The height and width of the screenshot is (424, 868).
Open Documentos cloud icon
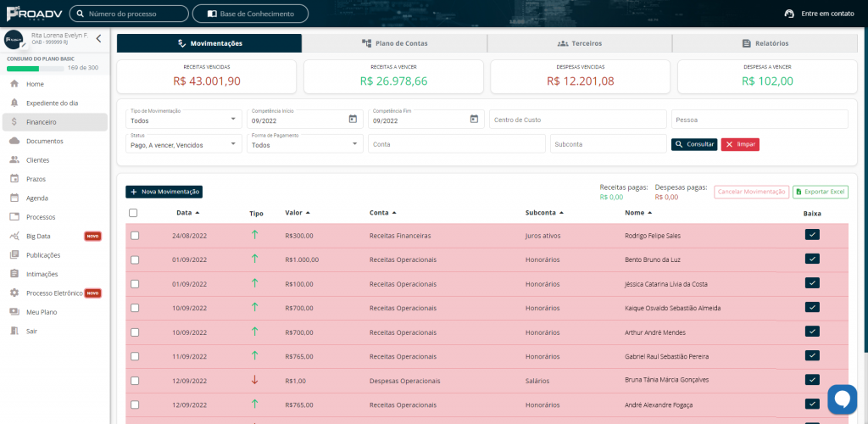pos(14,141)
